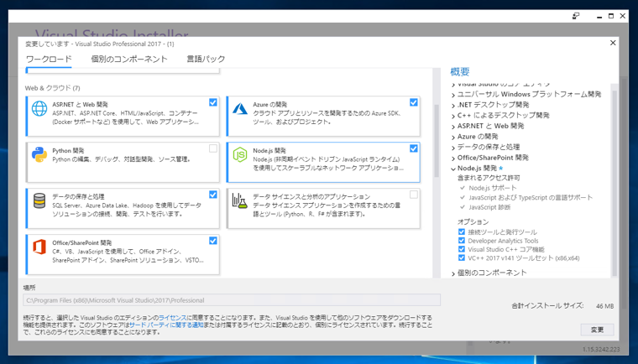Expand .NET デスクトップ開発 in summary

pos(453,106)
